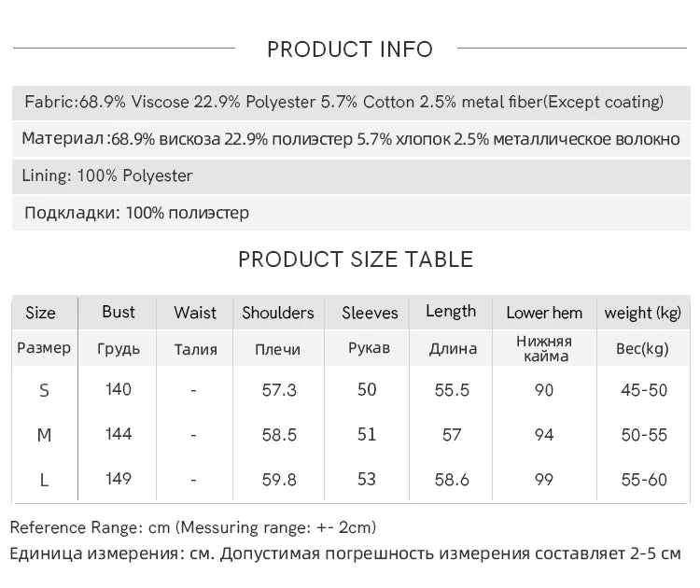
Task: Select the Russian Материал composition row
Action: click(350, 139)
